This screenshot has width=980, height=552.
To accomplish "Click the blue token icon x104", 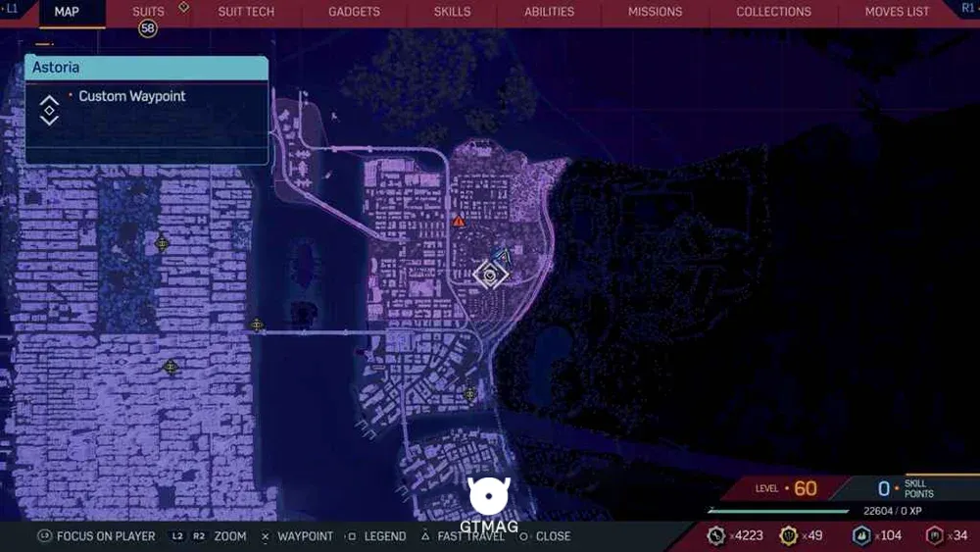I will click(x=861, y=535).
